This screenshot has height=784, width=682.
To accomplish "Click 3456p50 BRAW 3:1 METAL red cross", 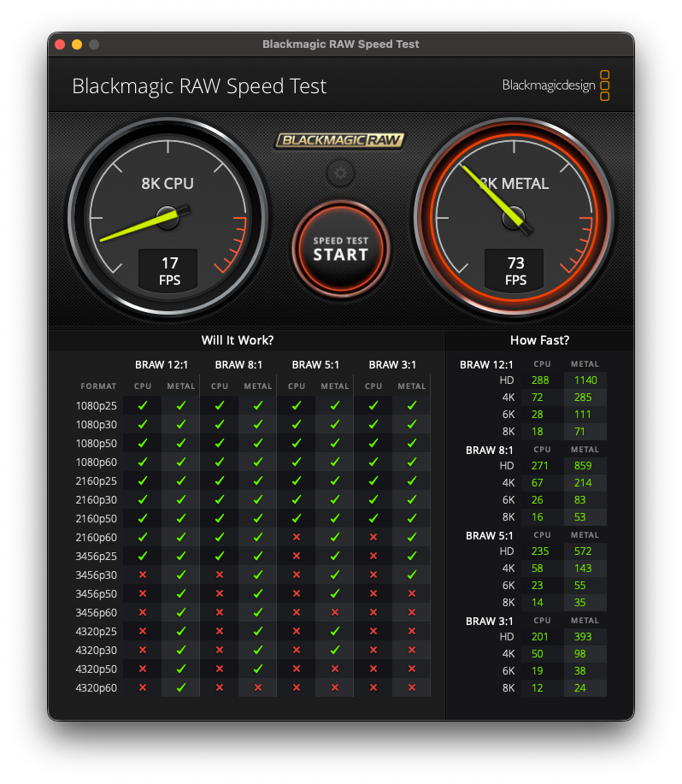I will [412, 593].
